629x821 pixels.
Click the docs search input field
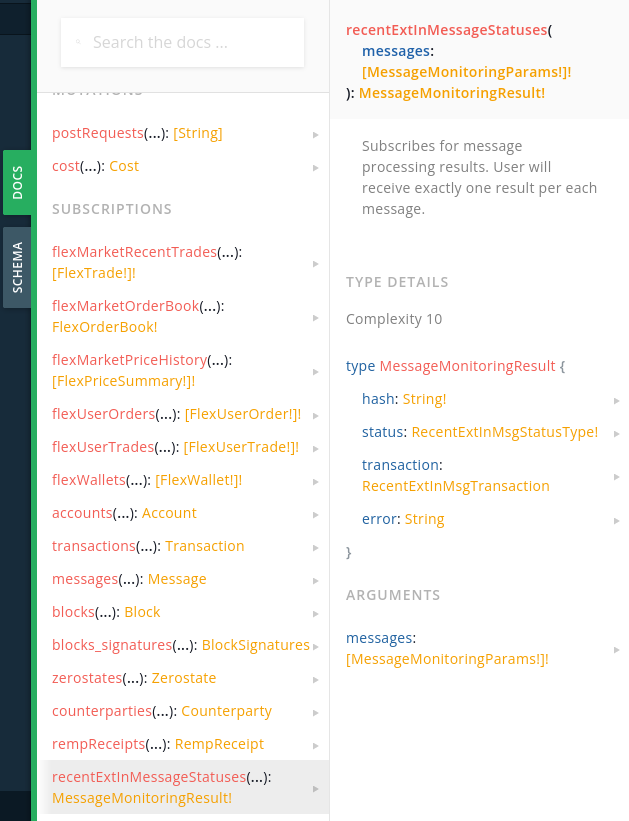click(190, 43)
